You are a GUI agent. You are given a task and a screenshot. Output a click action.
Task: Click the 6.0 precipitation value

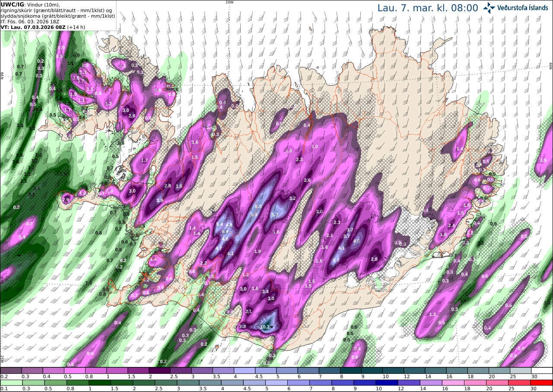pyautogui.click(x=258, y=207)
